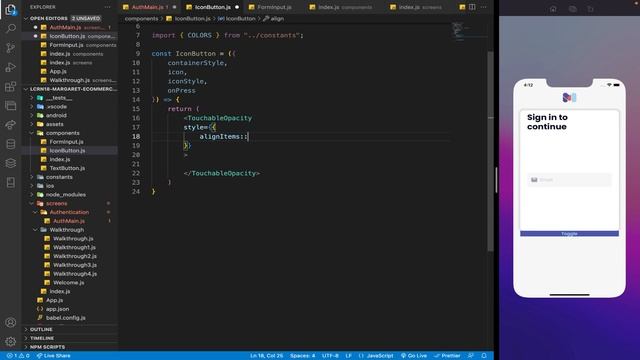640x360 pixels.
Task: Expand the node_modules folder
Action: pos(65,195)
